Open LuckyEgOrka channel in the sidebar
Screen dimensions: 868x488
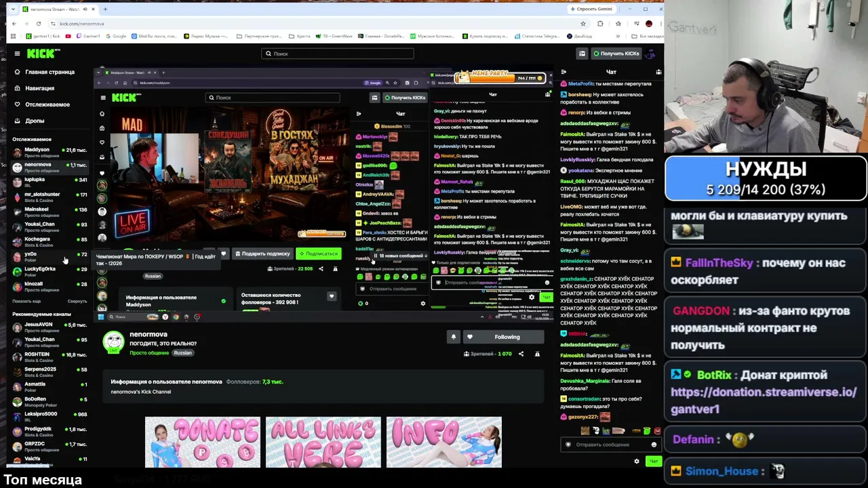click(x=50, y=271)
